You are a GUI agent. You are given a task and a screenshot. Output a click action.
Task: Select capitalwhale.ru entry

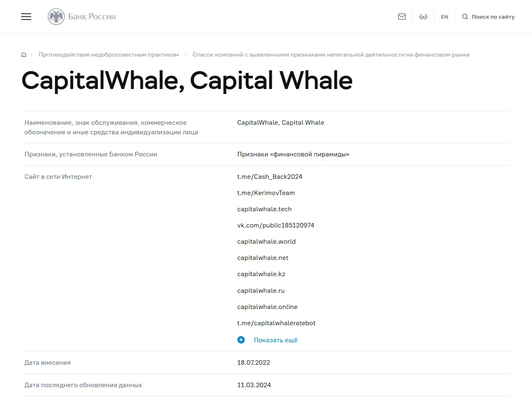(x=261, y=291)
